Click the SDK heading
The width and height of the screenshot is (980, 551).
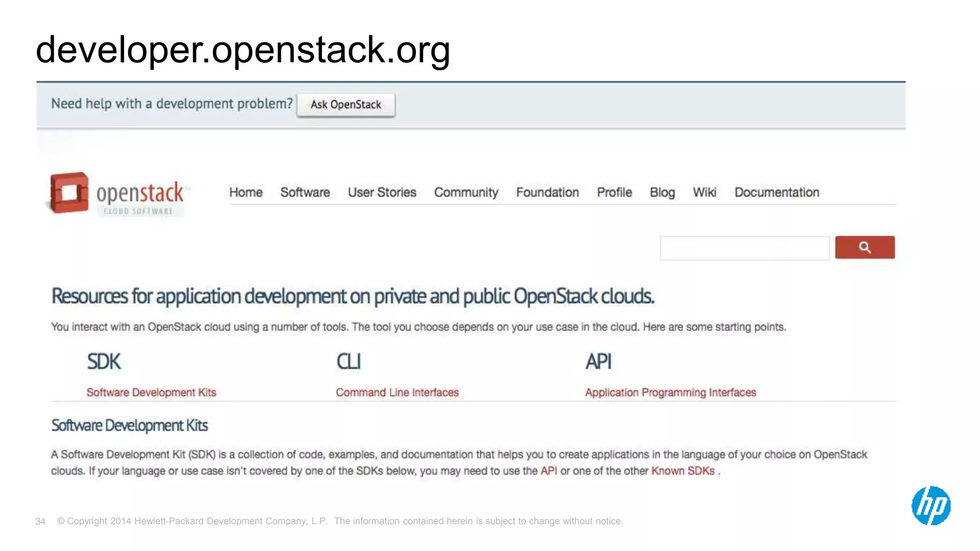coord(104,362)
